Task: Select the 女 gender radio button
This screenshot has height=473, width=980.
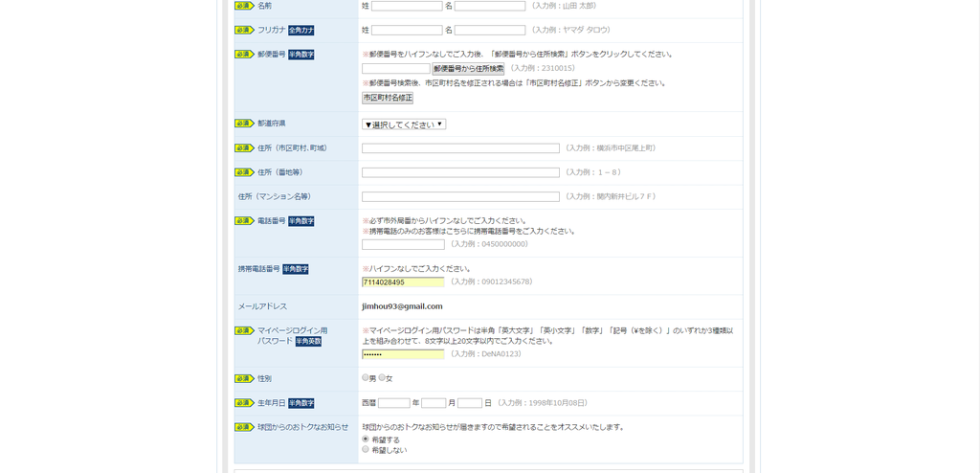Action: [381, 378]
